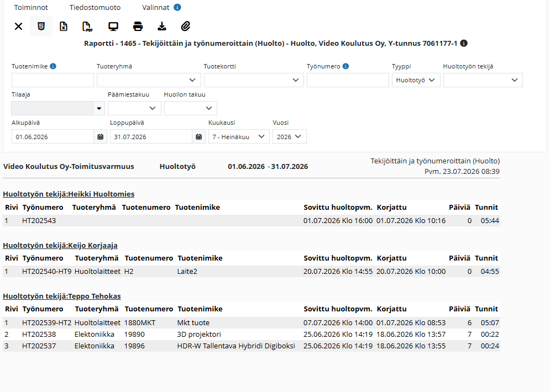Click the printer icon

[138, 27]
